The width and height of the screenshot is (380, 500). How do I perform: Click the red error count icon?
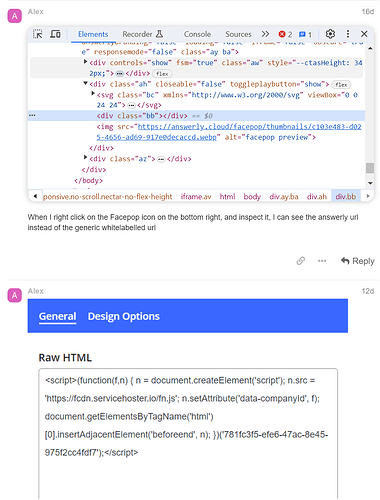282,34
